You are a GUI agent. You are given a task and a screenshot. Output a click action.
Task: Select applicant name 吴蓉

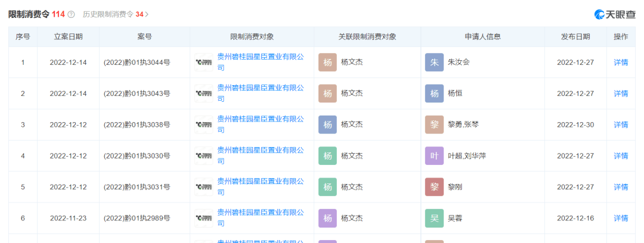(x=455, y=219)
